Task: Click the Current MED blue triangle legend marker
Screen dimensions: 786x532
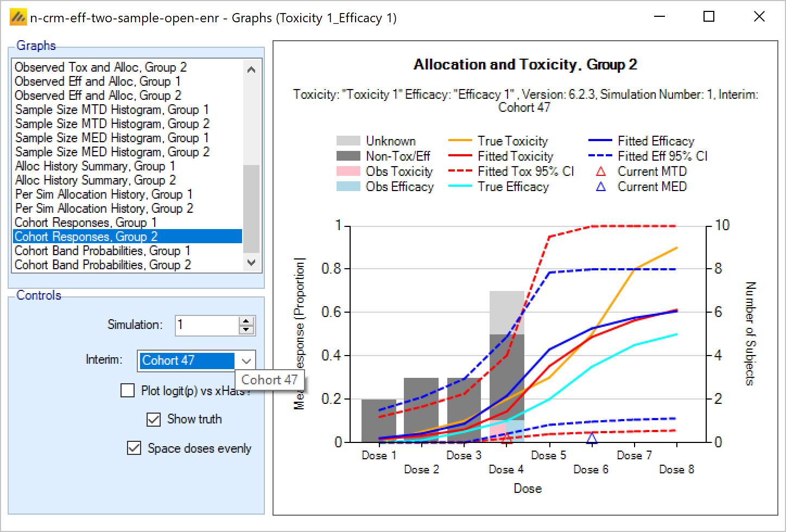Action: [600, 187]
